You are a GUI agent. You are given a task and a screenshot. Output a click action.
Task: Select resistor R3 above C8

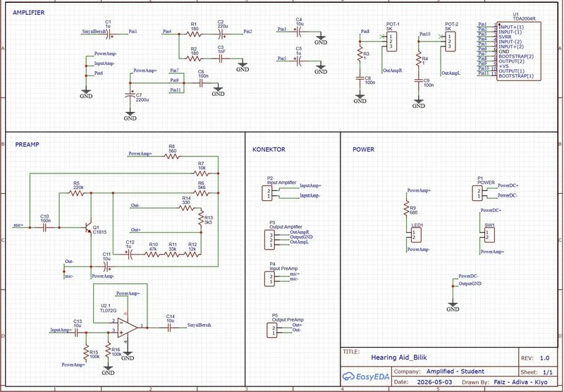coord(360,54)
